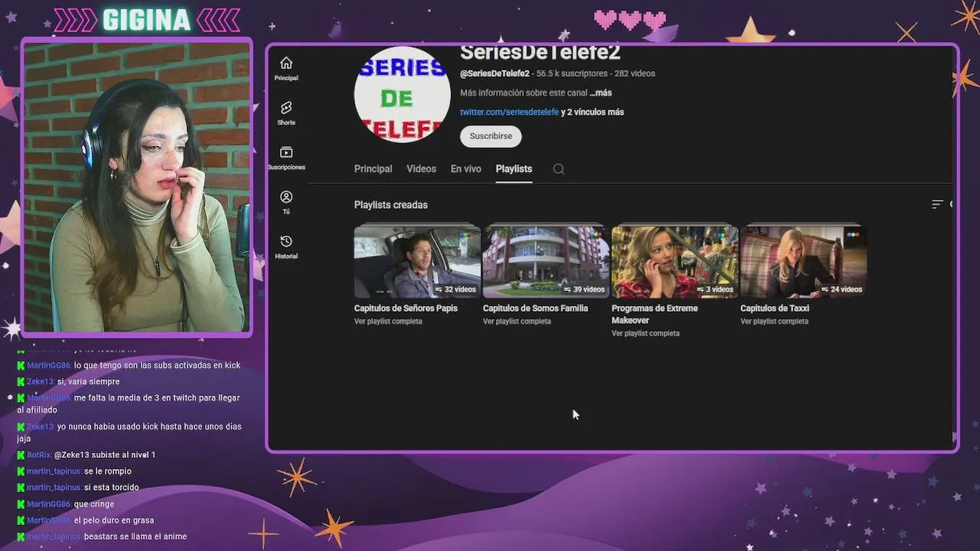Screen dimensions: 980x551
Task: Click the 'Playlists creadas' heading
Action: 390,205
